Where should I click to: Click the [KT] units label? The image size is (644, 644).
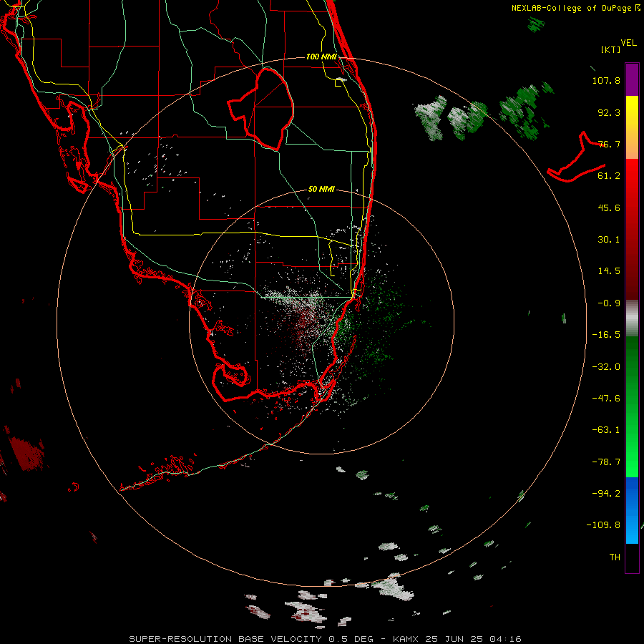coord(611,49)
